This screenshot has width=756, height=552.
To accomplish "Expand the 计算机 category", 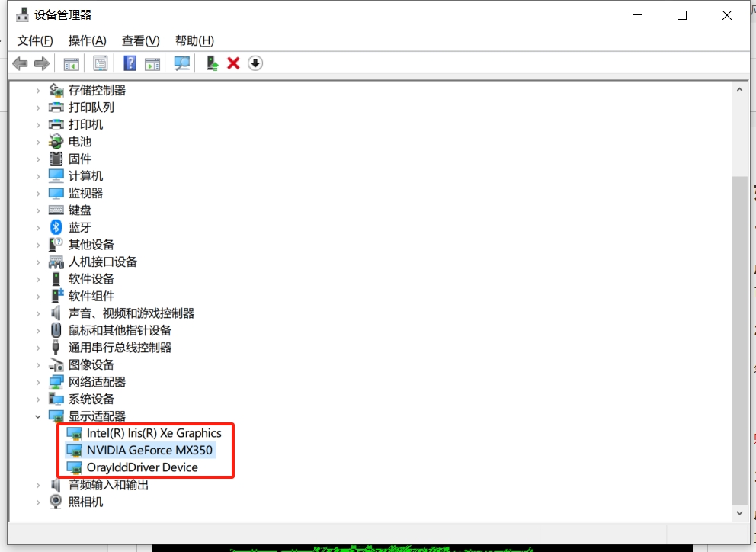I will click(x=38, y=176).
